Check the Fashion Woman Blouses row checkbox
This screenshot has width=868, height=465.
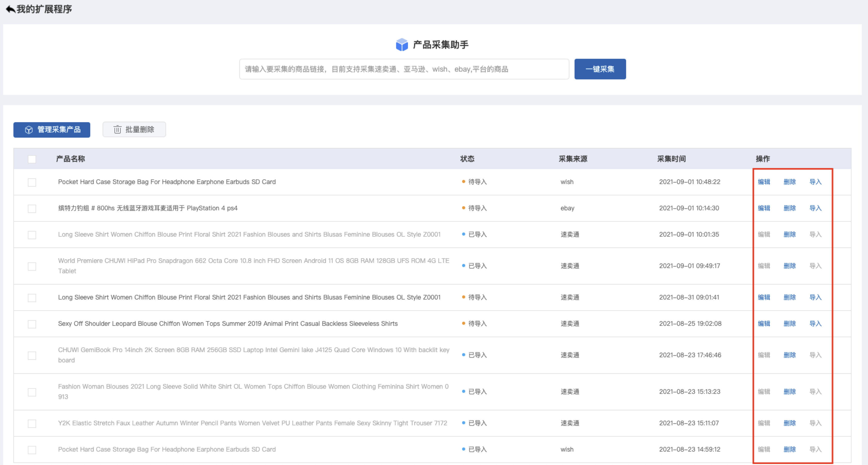point(32,392)
